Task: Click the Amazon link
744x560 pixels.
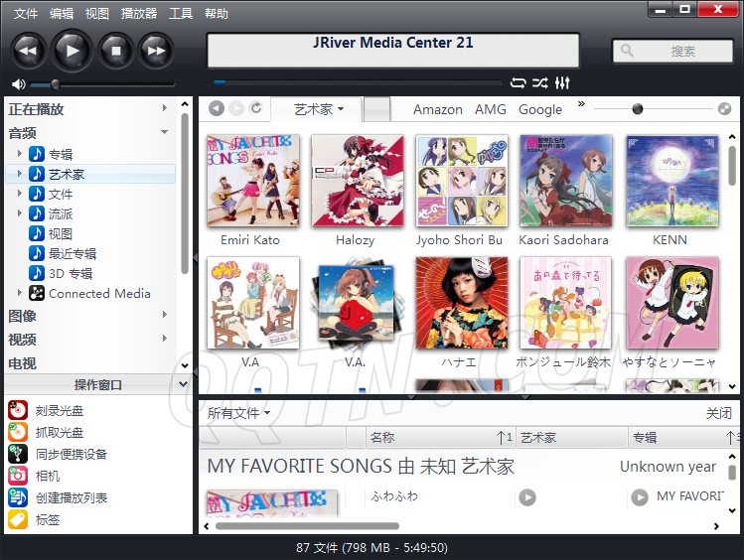Action: point(438,109)
